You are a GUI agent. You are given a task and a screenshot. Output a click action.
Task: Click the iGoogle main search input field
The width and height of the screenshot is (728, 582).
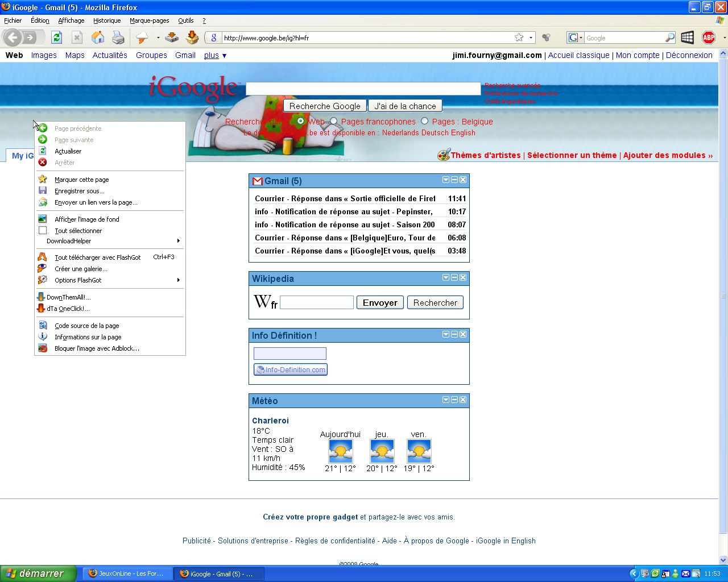pos(363,89)
